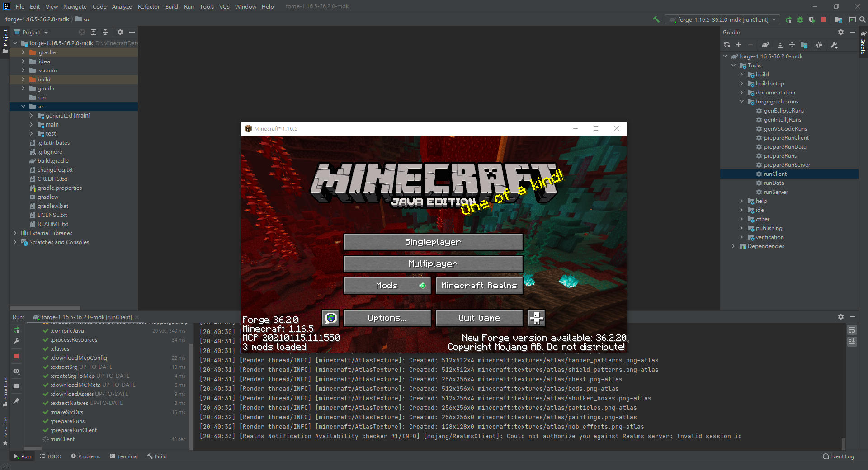Expand the build folder in the Project tree
The image size is (868, 470).
coord(23,80)
